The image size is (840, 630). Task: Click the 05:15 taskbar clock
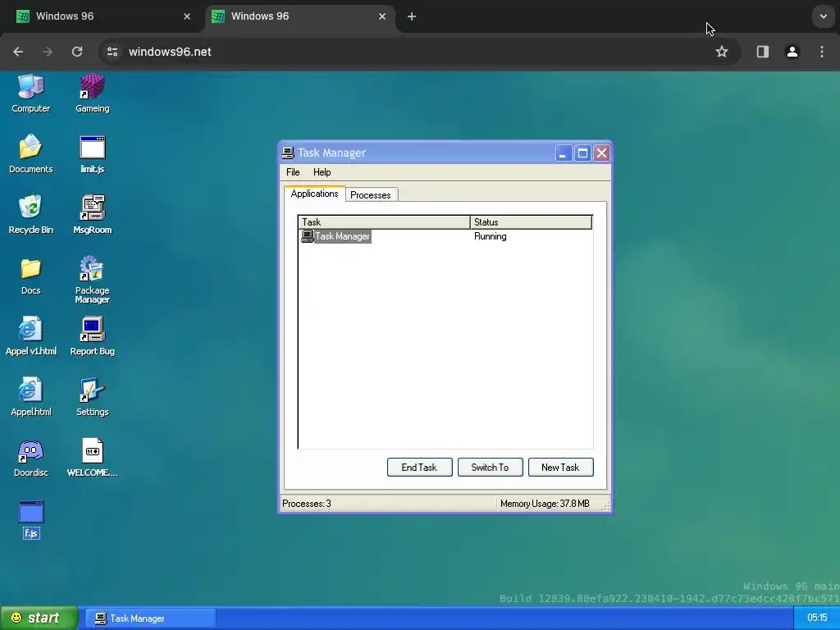pos(816,618)
